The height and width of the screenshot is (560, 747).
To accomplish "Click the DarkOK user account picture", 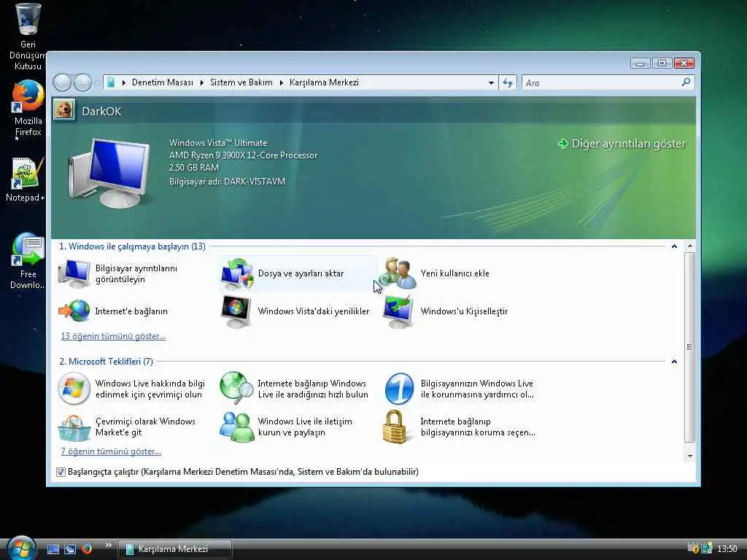I will point(64,109).
